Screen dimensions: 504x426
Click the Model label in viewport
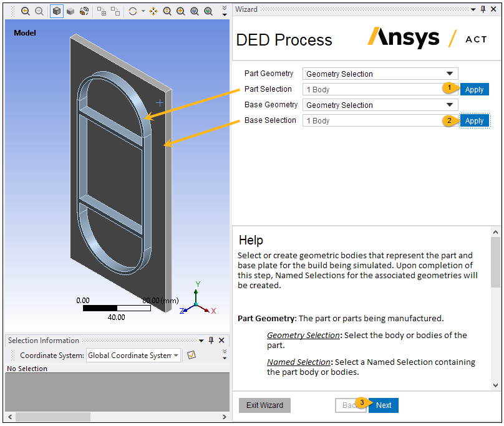click(25, 33)
